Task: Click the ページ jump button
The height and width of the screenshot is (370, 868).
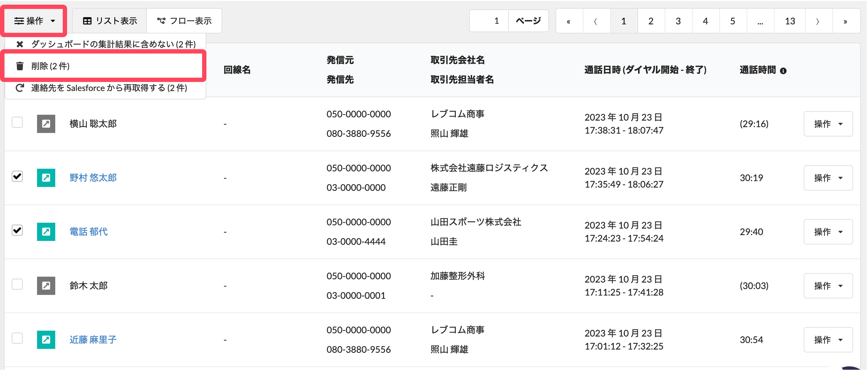Action: pos(528,21)
